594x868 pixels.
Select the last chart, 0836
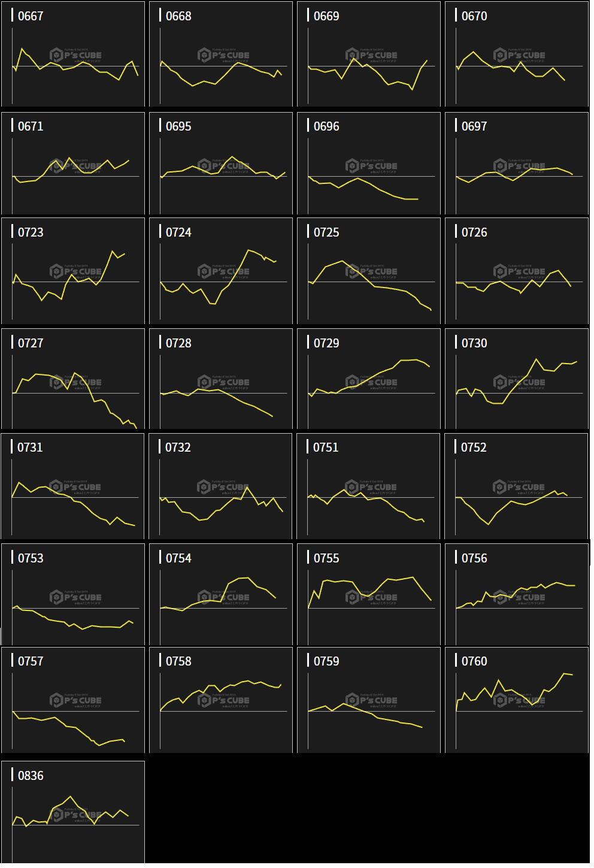tap(73, 812)
